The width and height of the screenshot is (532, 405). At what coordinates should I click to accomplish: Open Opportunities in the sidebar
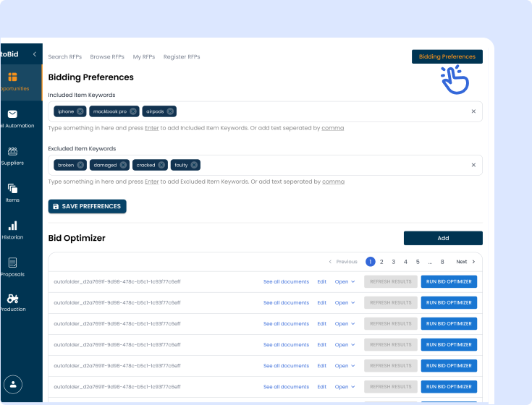[x=13, y=77]
